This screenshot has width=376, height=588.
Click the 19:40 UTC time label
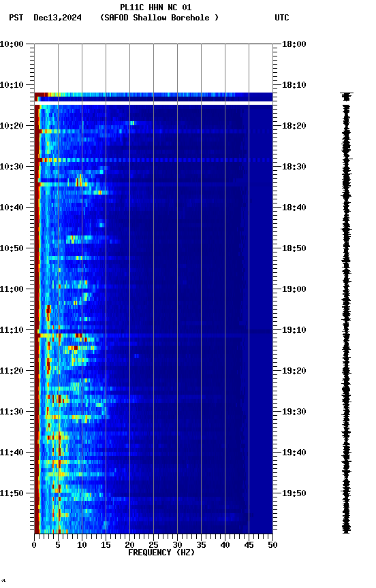tap(294, 453)
